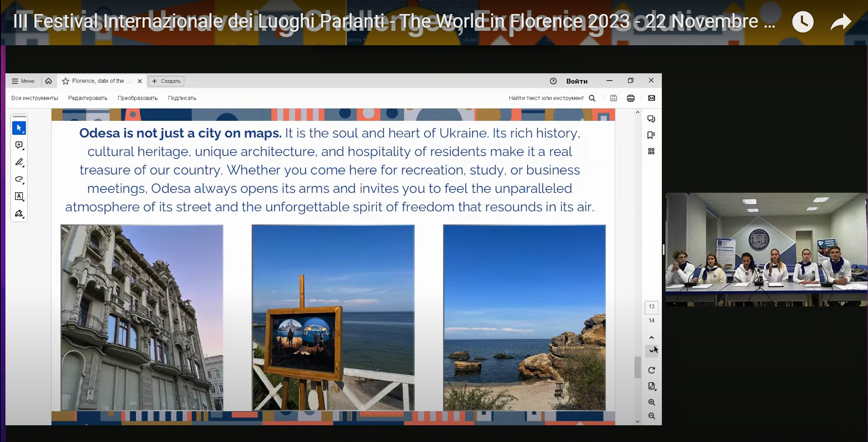The width and height of the screenshot is (868, 442).
Task: Go to next page with down chevron
Action: coord(651,351)
